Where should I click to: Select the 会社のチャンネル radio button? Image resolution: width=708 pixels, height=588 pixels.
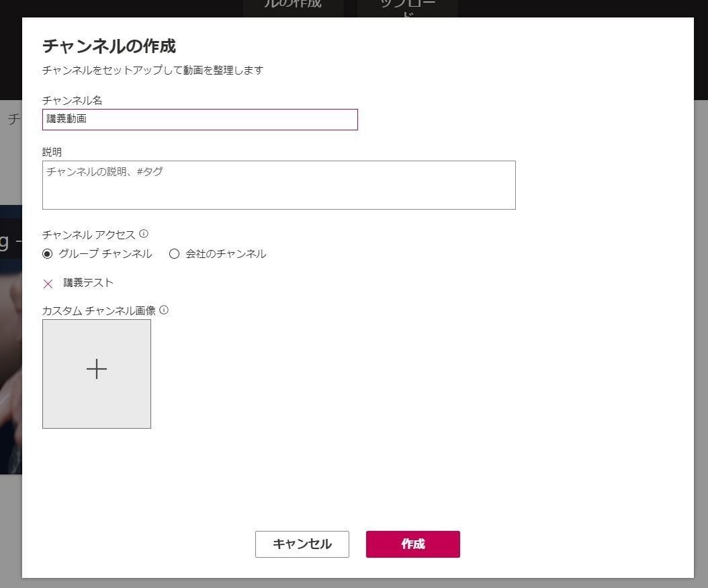coord(175,253)
